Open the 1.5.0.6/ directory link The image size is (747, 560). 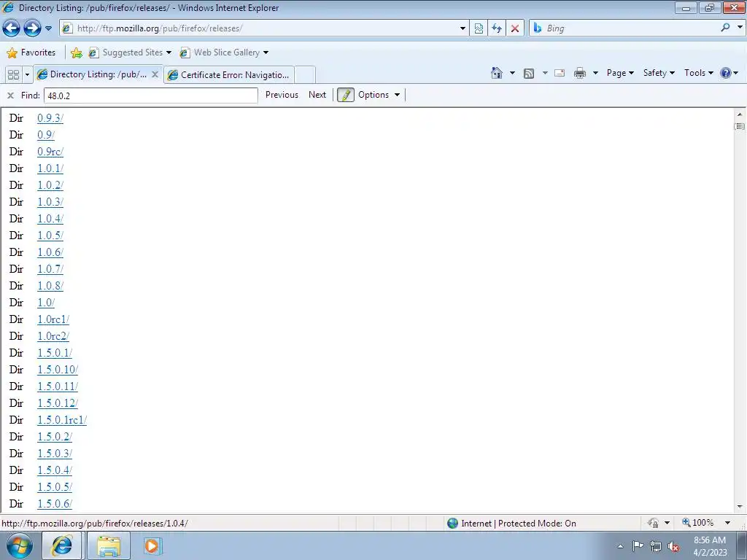pos(55,504)
